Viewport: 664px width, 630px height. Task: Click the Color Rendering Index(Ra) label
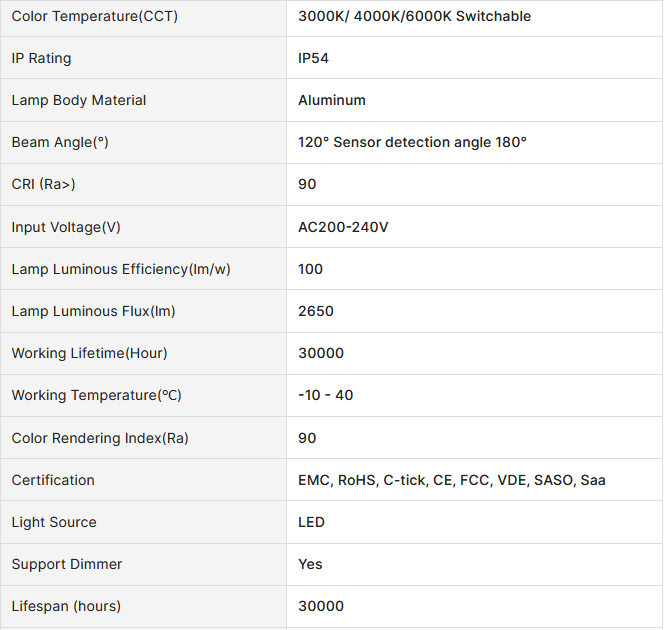100,438
